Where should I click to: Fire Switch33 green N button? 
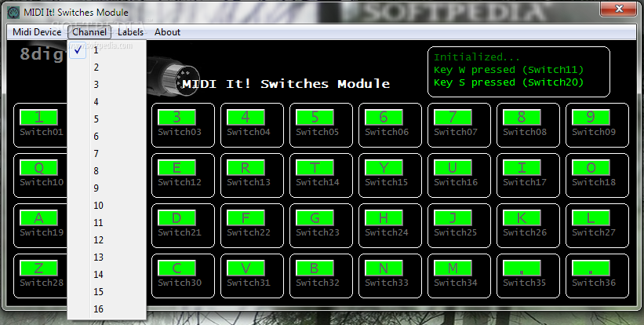[384, 268]
